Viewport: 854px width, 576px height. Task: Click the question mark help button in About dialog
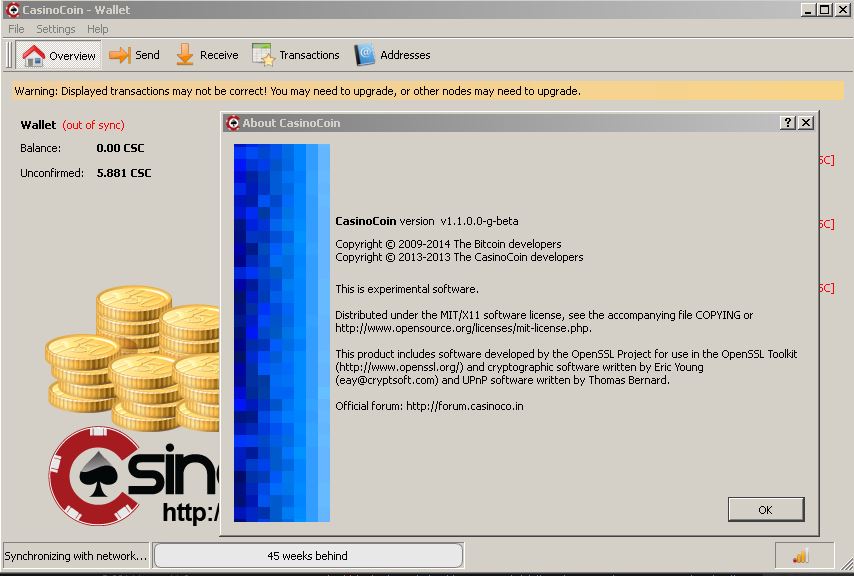[788, 122]
